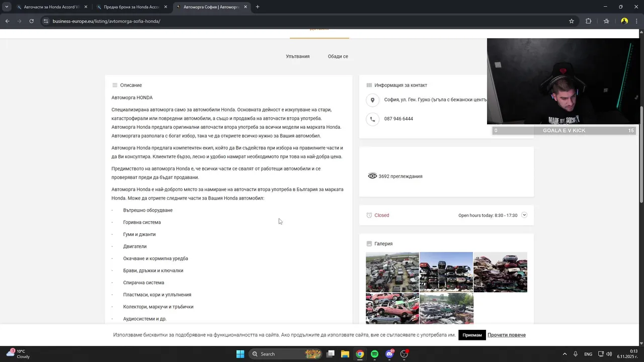Click the София, ул. Ген. Гурко address
This screenshot has height=362, width=644.
pos(435,100)
